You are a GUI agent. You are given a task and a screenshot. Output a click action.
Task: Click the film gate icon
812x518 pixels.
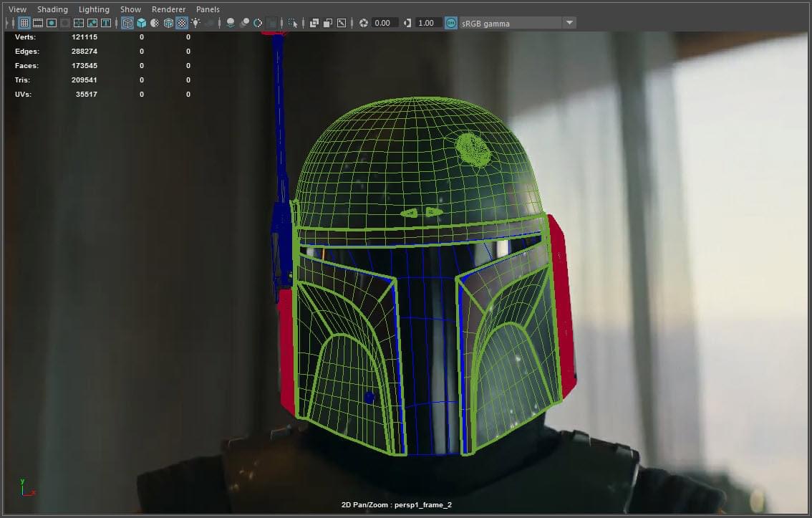coord(38,23)
